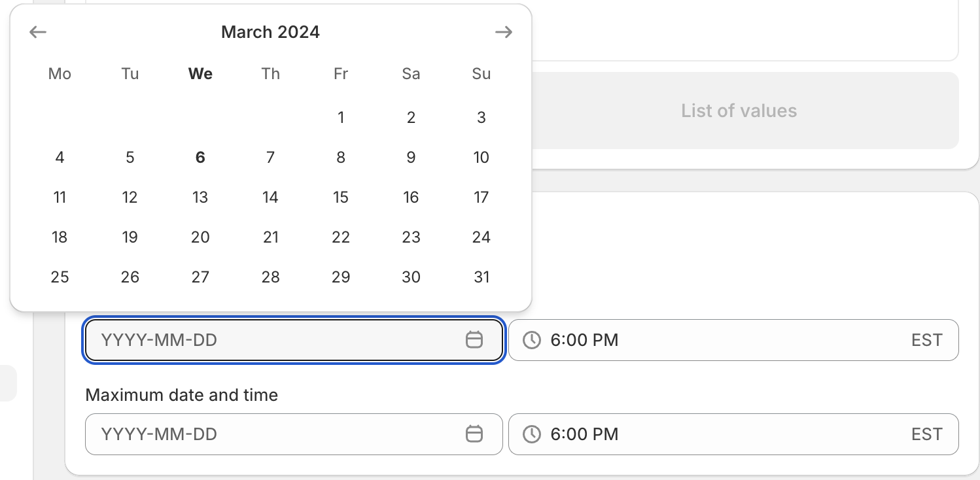Image resolution: width=980 pixels, height=480 pixels.
Task: Click the maximum date YYYY-MM-DD field
Action: point(275,434)
